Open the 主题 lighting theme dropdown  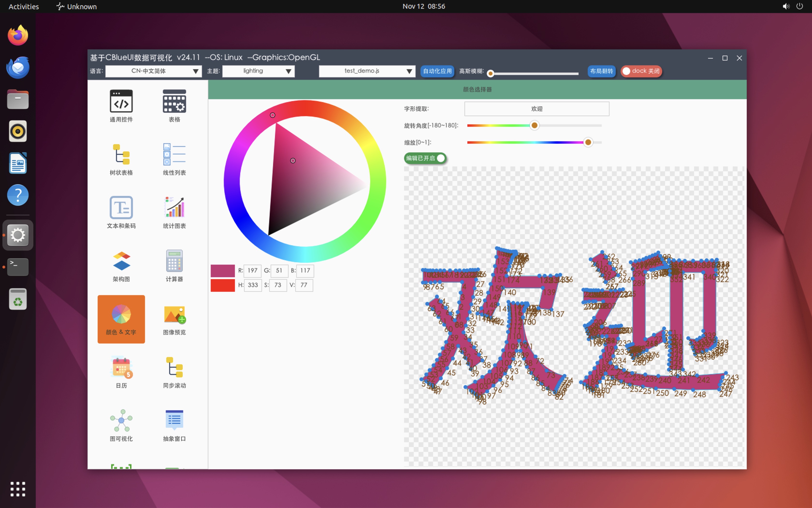point(258,71)
